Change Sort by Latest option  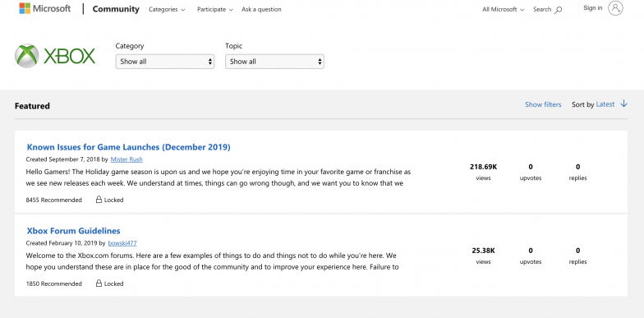coord(605,104)
